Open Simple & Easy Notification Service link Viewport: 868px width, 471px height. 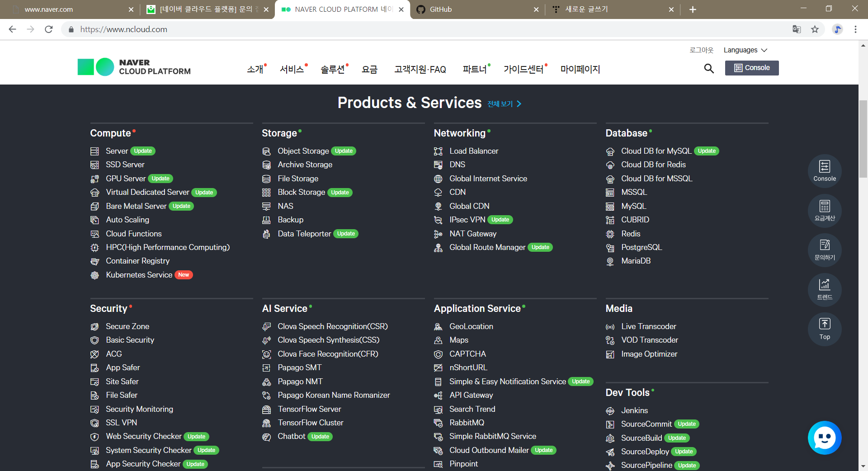coord(508,382)
